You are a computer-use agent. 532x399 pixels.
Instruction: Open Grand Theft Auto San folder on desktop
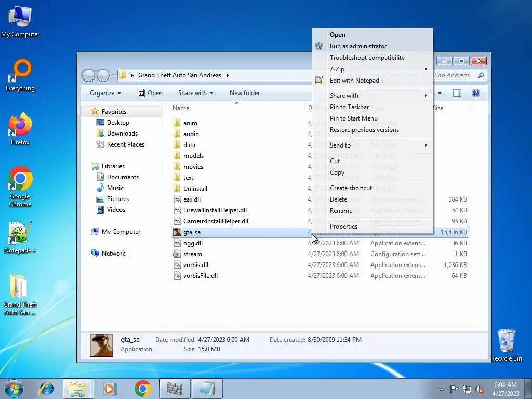(20, 295)
